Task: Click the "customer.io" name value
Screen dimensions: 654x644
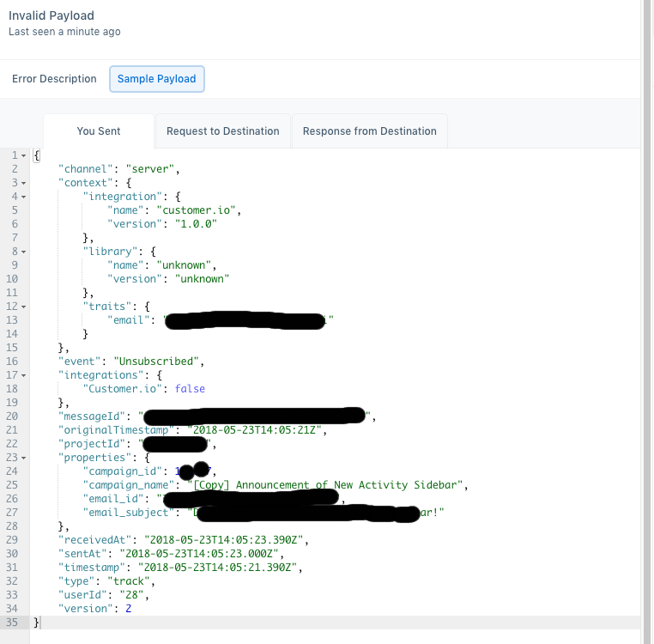Action: click(196, 210)
